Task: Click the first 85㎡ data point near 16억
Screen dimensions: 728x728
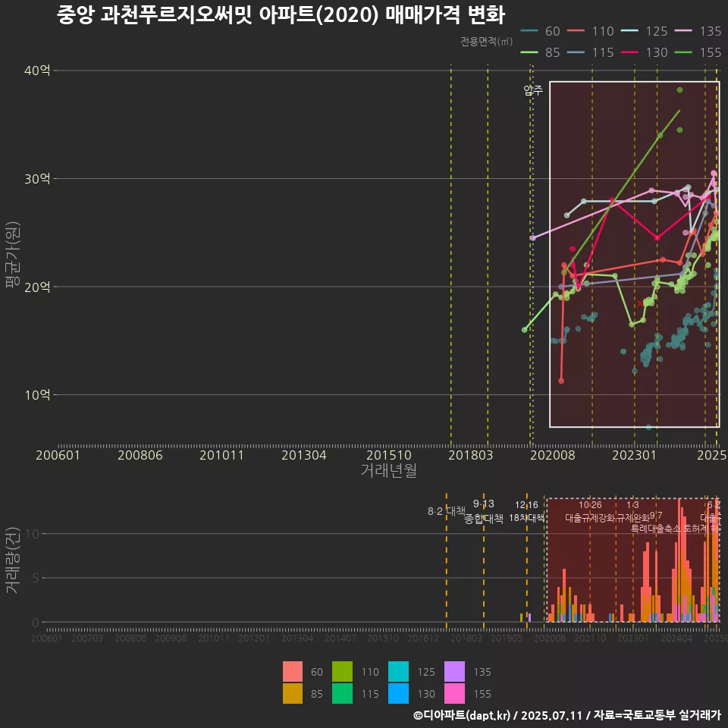Action: (x=525, y=330)
